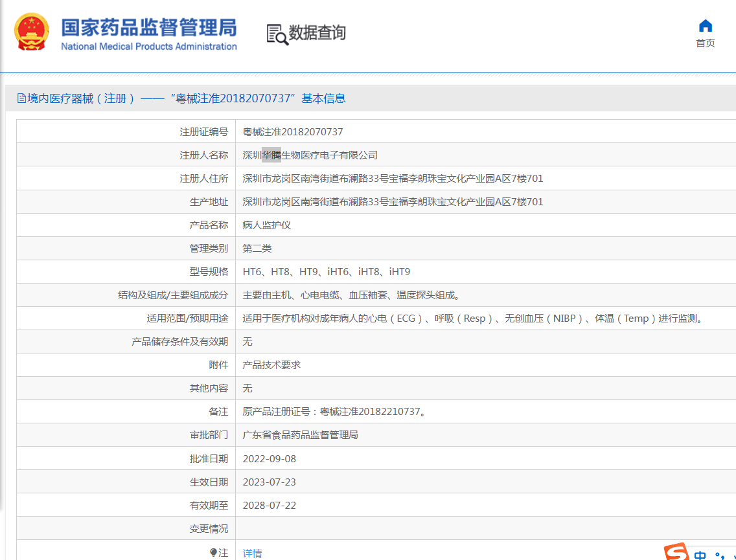
Task: Open the 首页 home icon
Action: (x=705, y=26)
